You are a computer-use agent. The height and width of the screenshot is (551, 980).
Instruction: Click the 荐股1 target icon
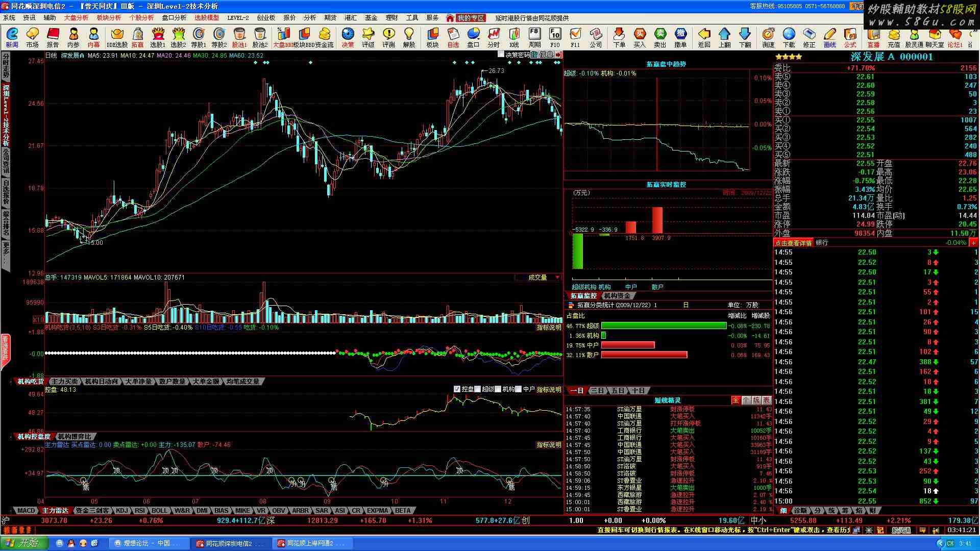pos(199,38)
